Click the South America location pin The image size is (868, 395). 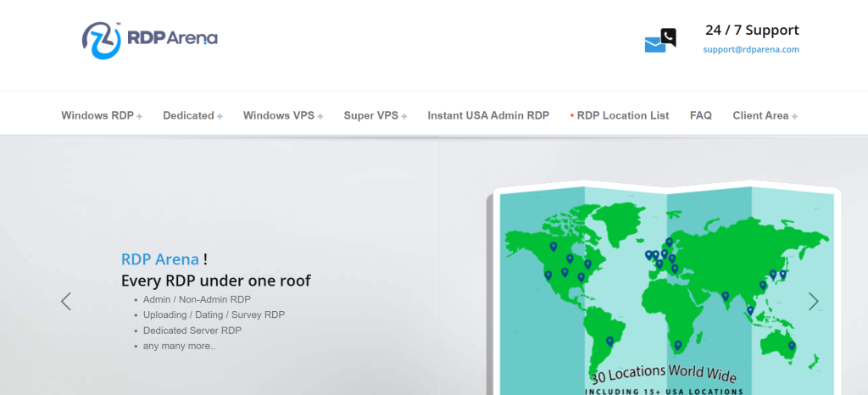609,342
